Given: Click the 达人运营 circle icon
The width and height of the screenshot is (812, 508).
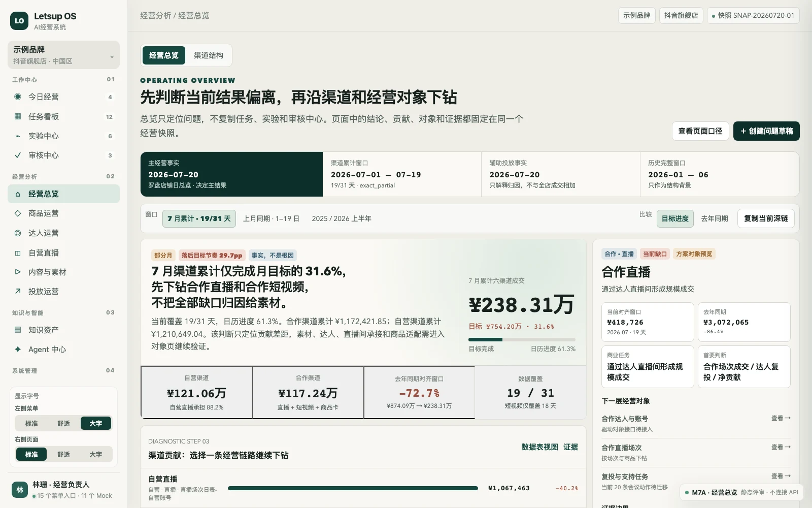Looking at the screenshot, I should (18, 233).
